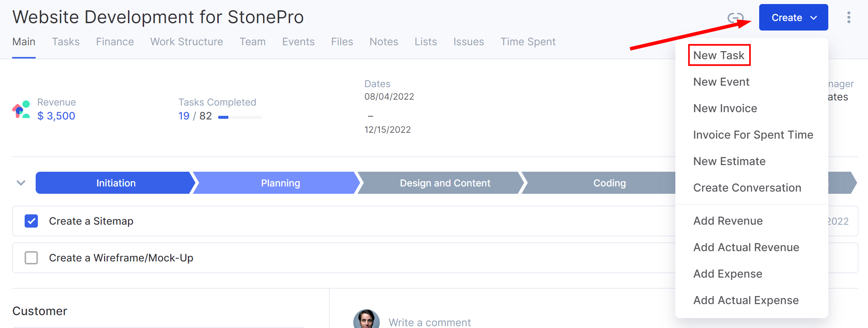Select the Initiation stage

pos(115,183)
